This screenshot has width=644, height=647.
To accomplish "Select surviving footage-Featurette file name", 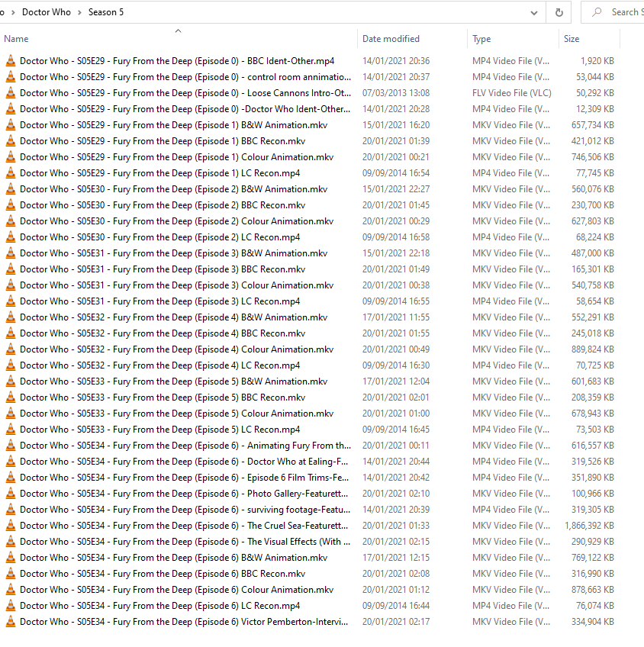I will 185,510.
